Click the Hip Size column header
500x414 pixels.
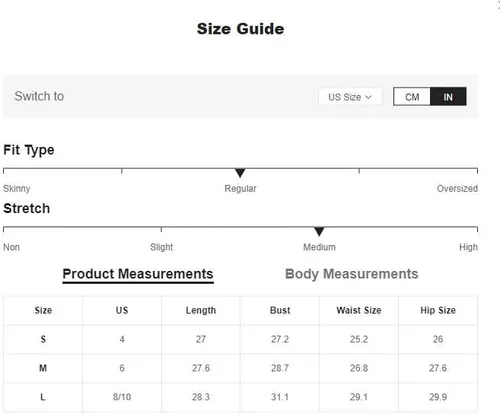[438, 310]
